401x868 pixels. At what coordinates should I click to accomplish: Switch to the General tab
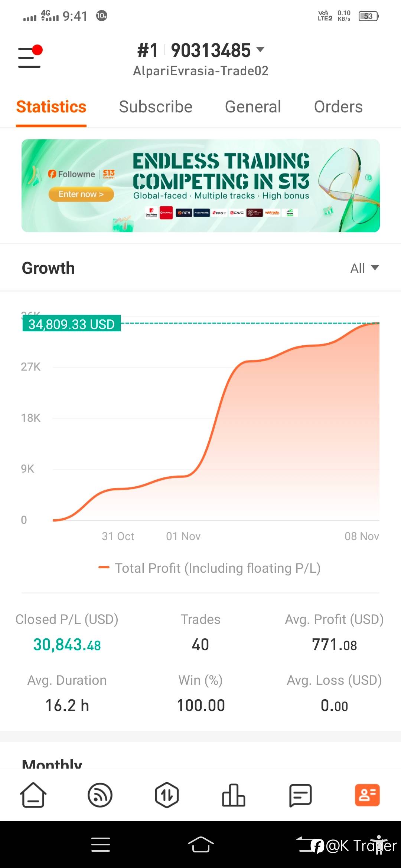(253, 107)
